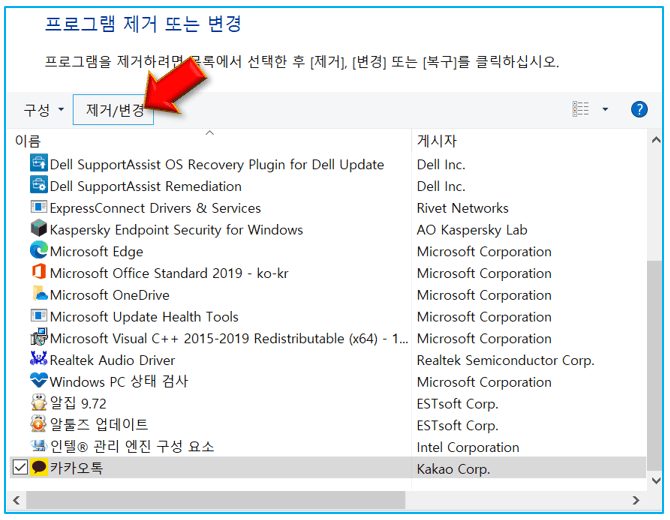Screen dimensions: 670x520
Task: Select the 알툴즈 업데이트 entry
Action: point(99,424)
